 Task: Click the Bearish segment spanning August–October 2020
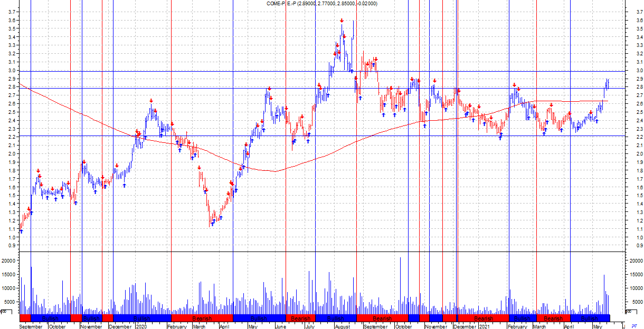click(x=382, y=318)
